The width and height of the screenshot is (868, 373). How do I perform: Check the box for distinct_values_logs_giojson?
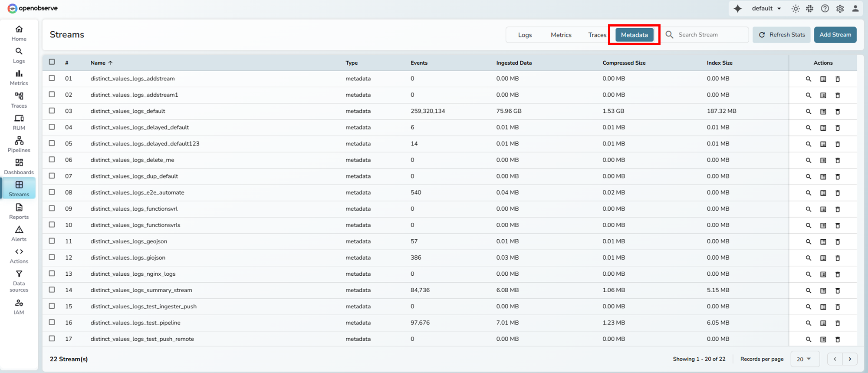point(52,257)
